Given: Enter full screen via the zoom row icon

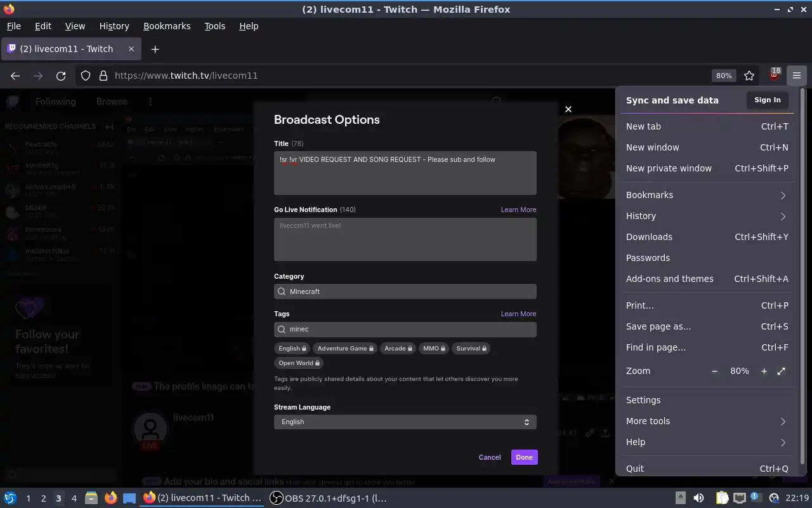Looking at the screenshot, I should point(782,371).
